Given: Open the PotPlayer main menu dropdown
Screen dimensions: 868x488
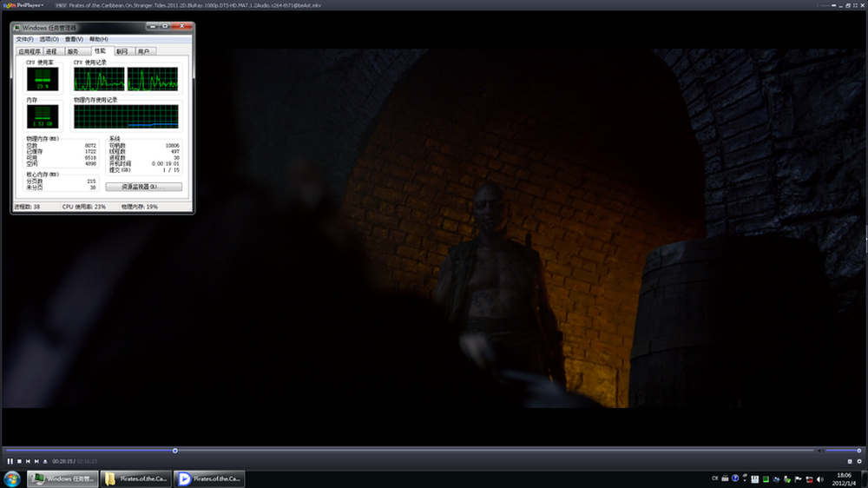Looking at the screenshot, I should [x=23, y=5].
